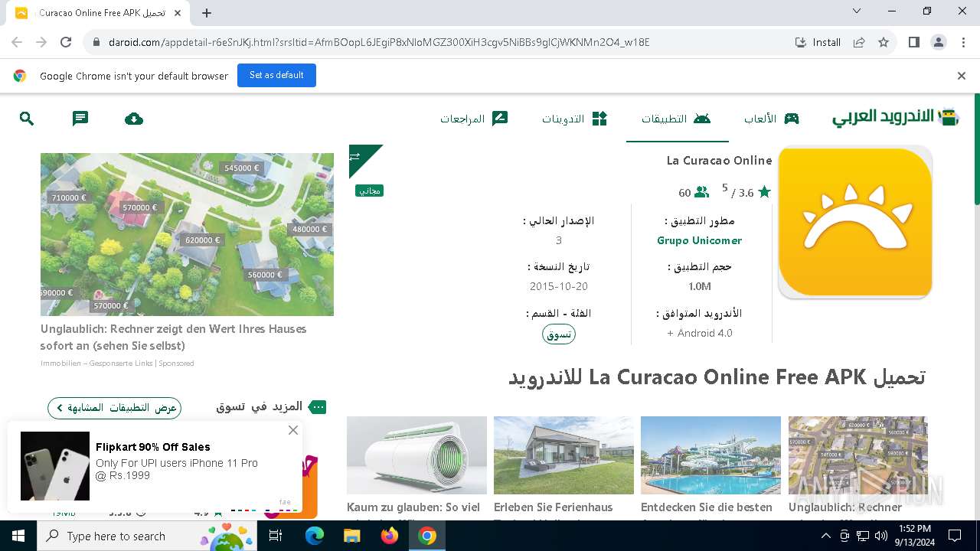Open the Grupo Unicomer developer link
980x551 pixels.
pos(699,240)
